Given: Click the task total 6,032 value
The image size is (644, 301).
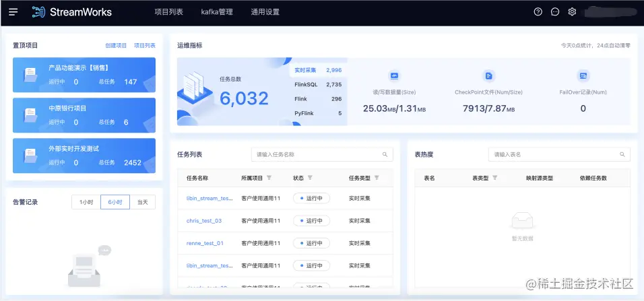Looking at the screenshot, I should 244,98.
